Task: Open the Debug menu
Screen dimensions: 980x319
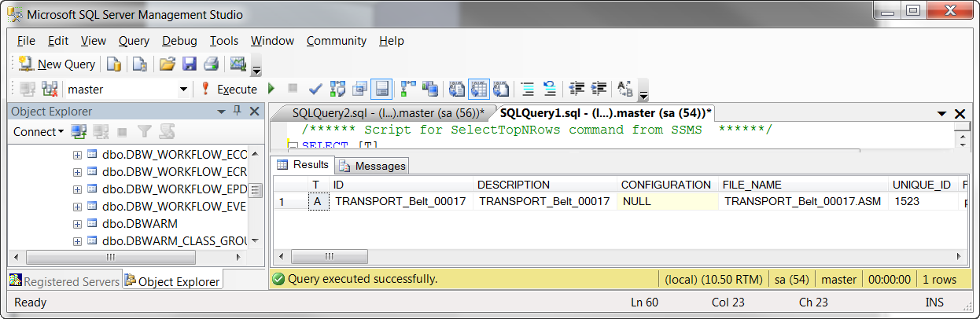Action: [x=179, y=41]
